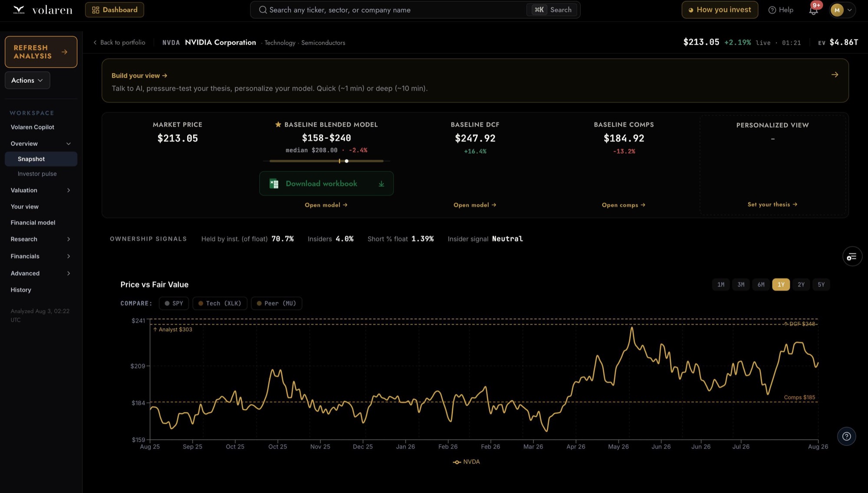868x493 pixels.
Task: Click Insider signal Neutral value
Action: tap(507, 238)
